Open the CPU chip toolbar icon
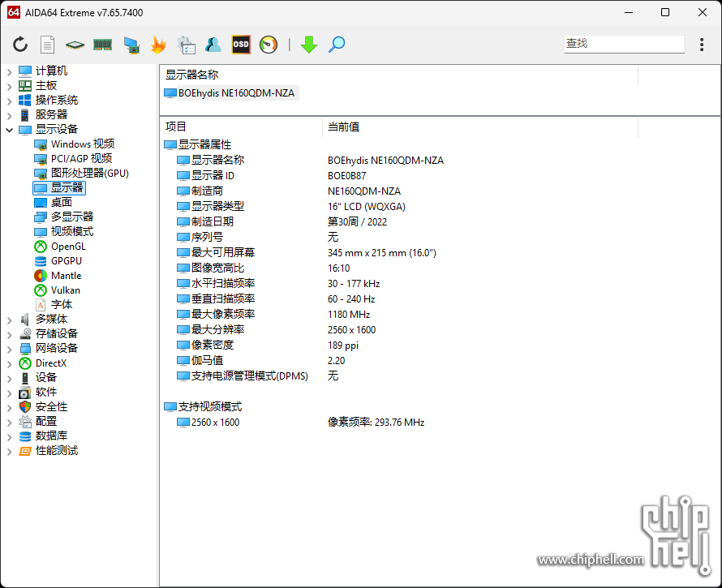 pyautogui.click(x=75, y=45)
